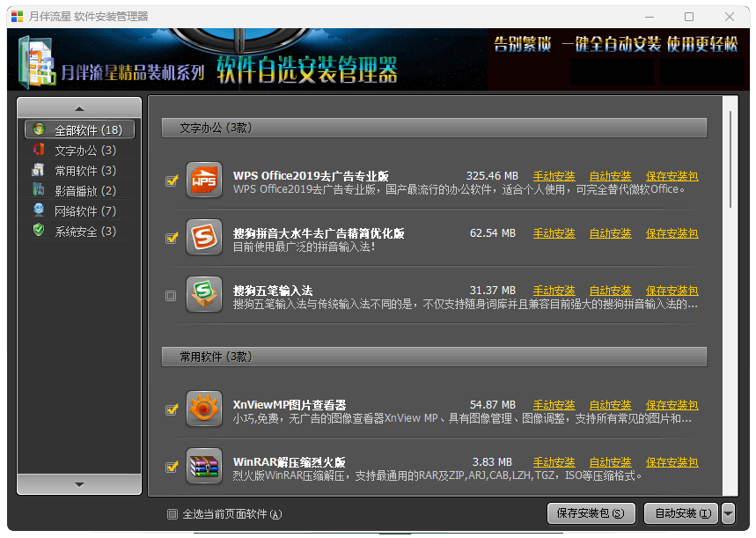Viewport: 756px width, 538px height.
Task: Select the 文字办公 (3) category
Action: [84, 151]
